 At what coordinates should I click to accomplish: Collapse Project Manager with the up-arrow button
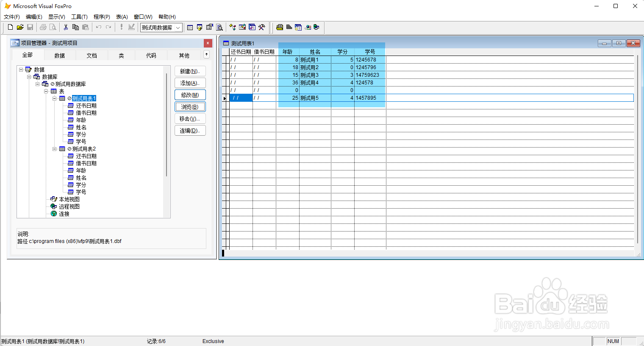point(206,54)
